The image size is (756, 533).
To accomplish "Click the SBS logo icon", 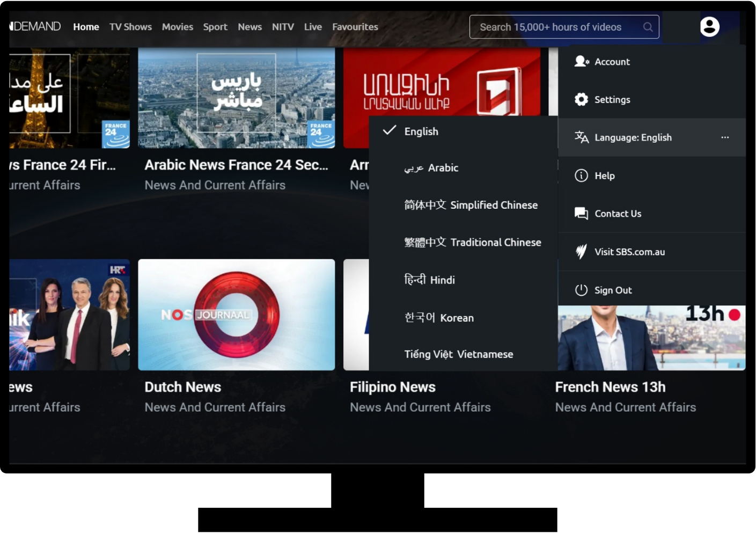I will 581,251.
